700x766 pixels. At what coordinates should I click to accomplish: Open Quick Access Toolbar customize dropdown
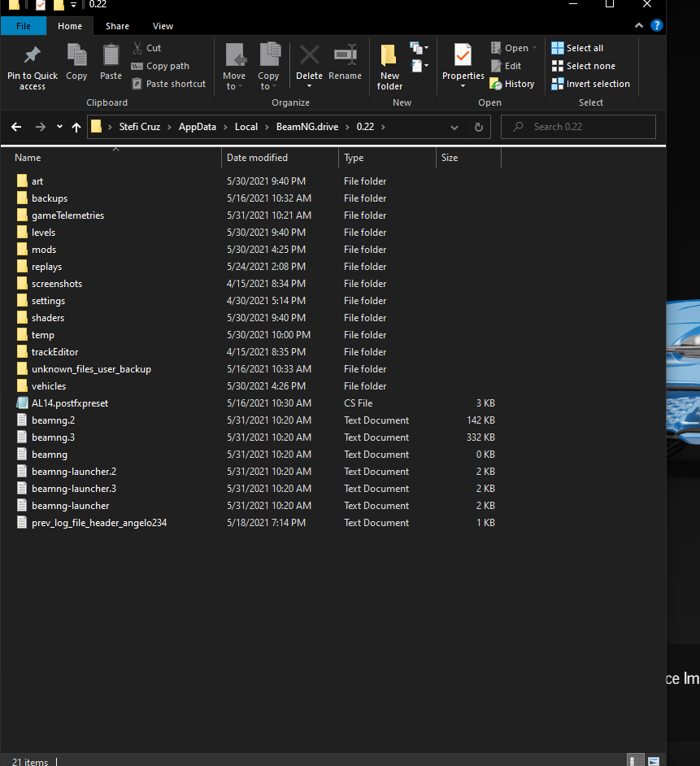tap(73, 5)
